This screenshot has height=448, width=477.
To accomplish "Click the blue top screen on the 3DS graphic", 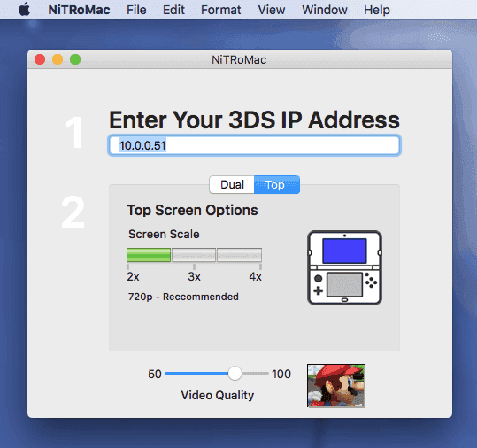I will pyautogui.click(x=344, y=251).
